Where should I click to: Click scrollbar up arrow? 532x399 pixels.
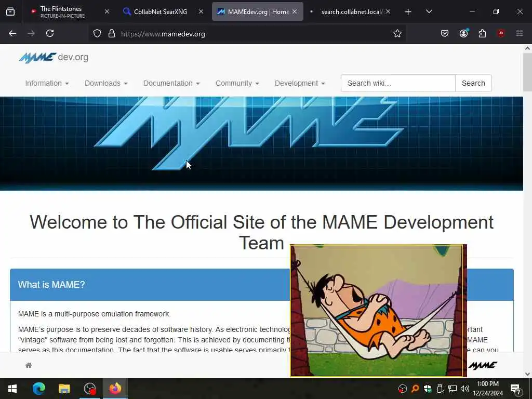click(x=527, y=48)
